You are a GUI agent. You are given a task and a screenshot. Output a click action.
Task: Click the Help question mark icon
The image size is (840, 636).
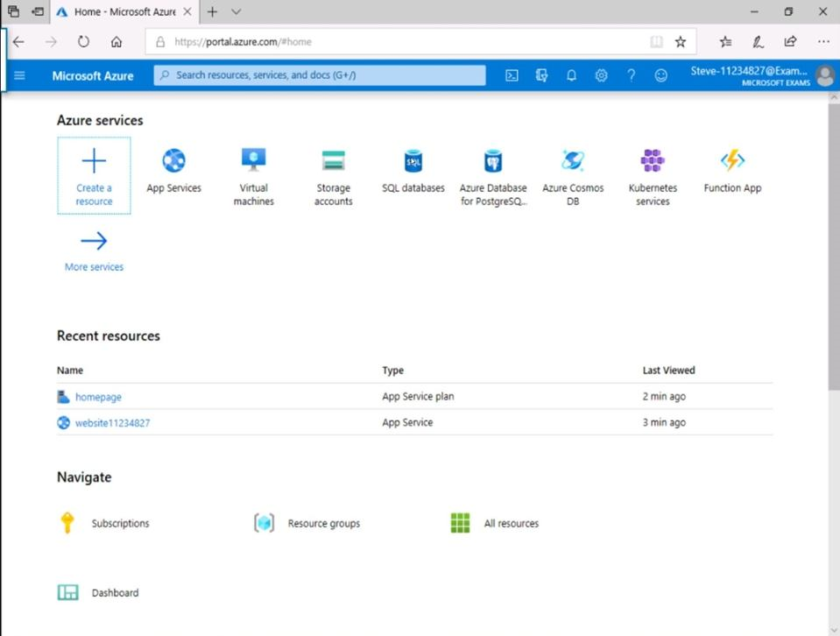point(631,75)
